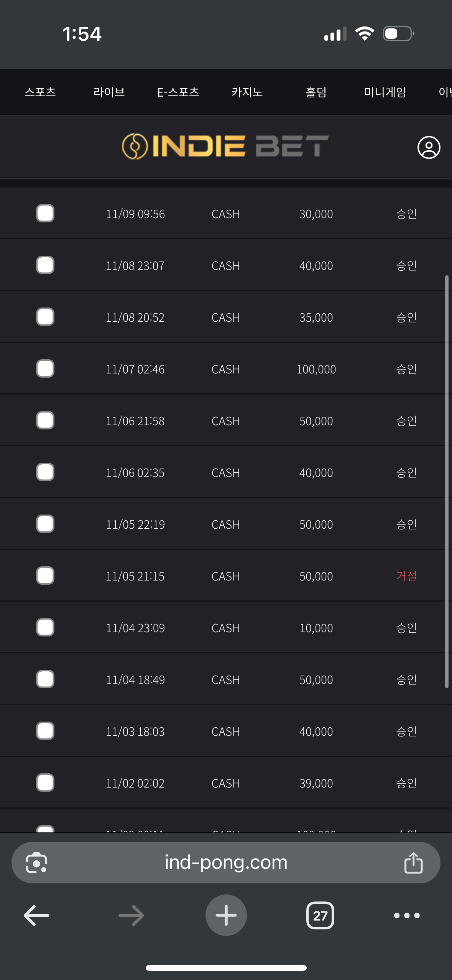Viewport: 452px width, 980px height.
Task: Click the red 거절 status text
Action: tap(406, 576)
